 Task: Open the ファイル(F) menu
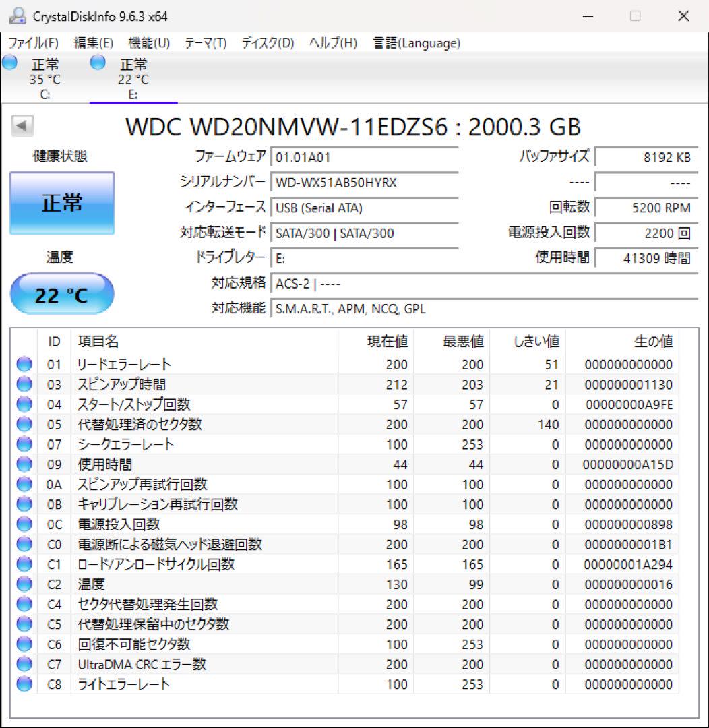tap(34, 43)
